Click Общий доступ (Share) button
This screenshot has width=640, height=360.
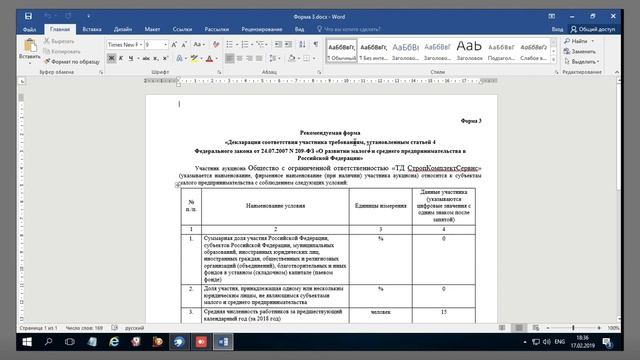click(593, 29)
